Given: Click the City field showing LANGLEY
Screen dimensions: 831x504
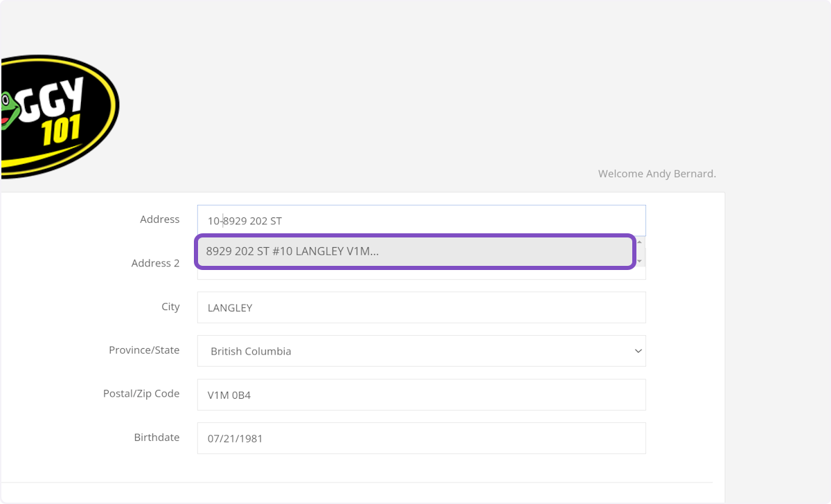Looking at the screenshot, I should click(x=421, y=307).
